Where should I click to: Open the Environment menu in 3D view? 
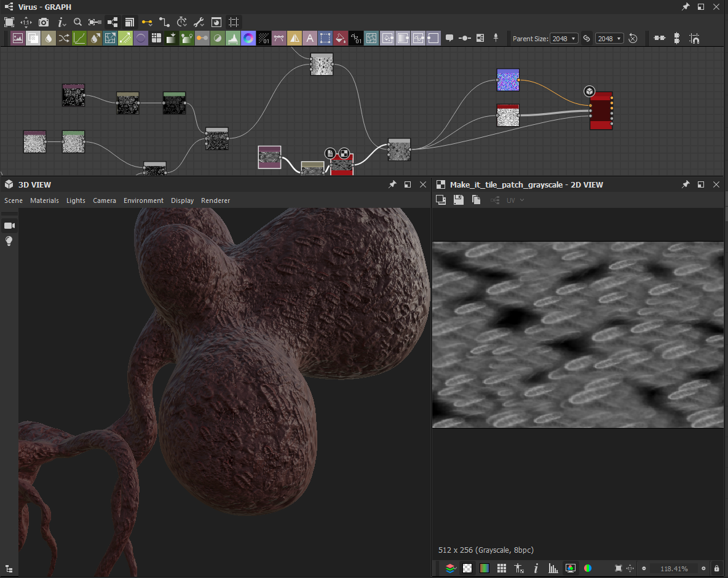tap(143, 200)
